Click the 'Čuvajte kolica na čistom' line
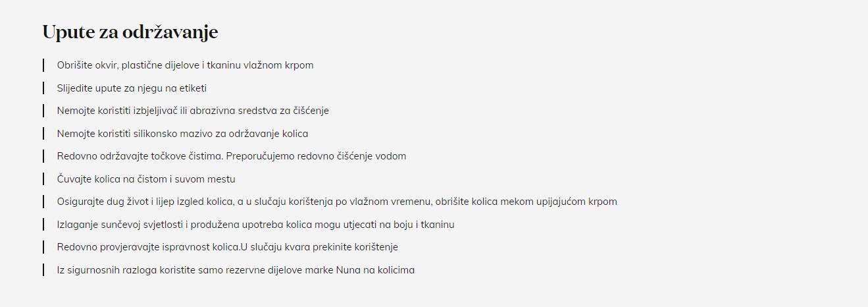This screenshot has height=307, width=868. click(146, 179)
